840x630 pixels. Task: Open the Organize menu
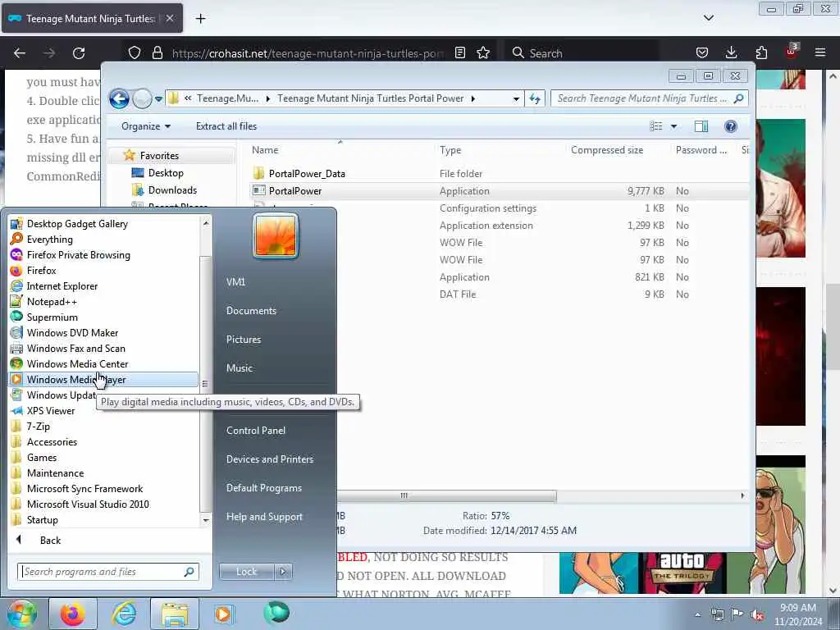tap(145, 126)
